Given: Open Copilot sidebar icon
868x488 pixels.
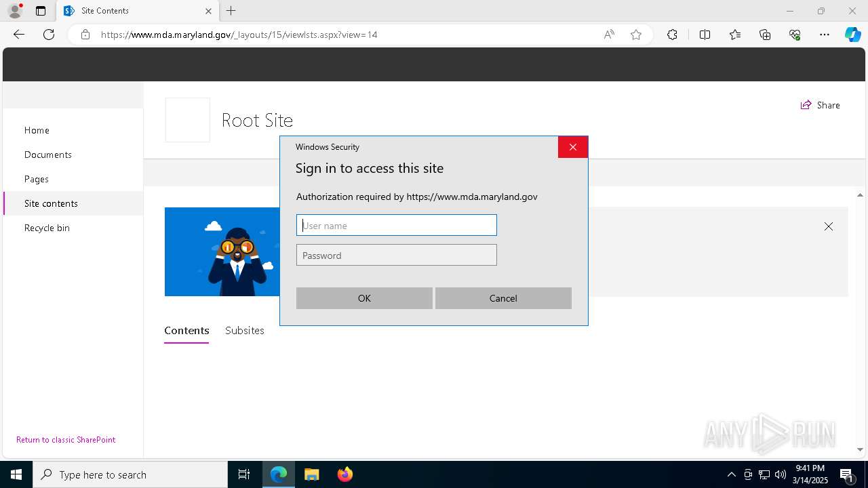Looking at the screenshot, I should pos(852,35).
